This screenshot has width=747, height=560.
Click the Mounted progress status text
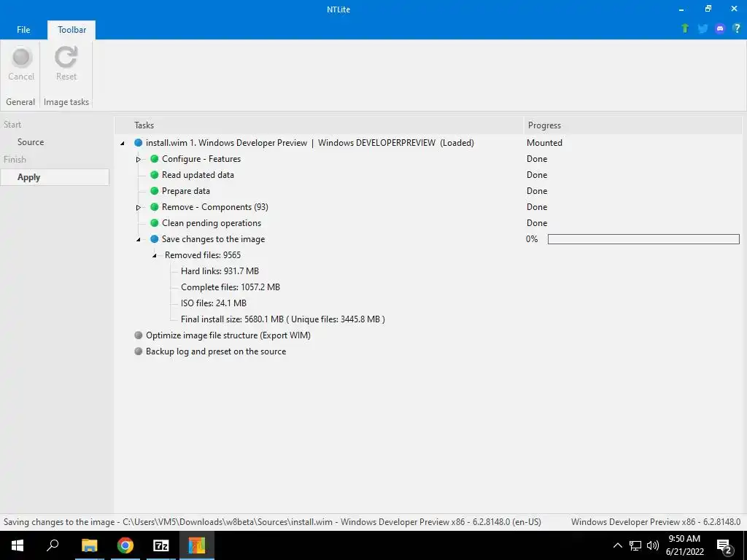pyautogui.click(x=544, y=143)
